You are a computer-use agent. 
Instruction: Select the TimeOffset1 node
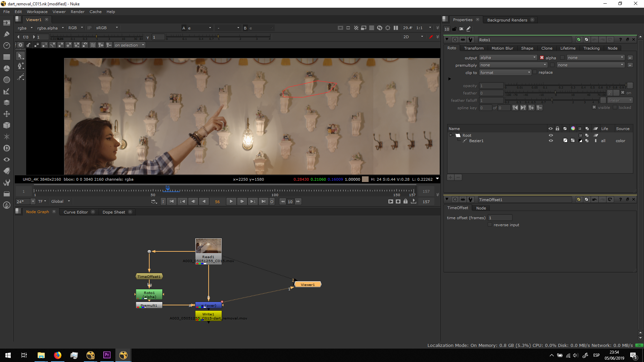point(149,277)
